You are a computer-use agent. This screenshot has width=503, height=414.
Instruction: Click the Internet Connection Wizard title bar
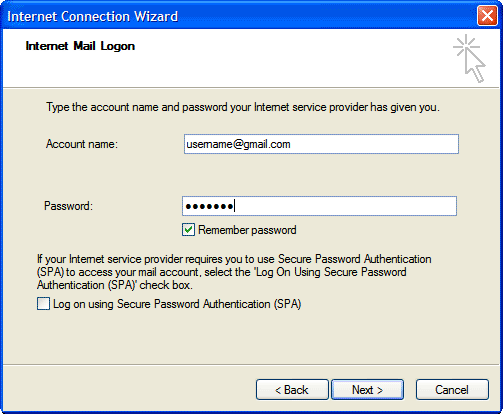[x=233, y=16]
